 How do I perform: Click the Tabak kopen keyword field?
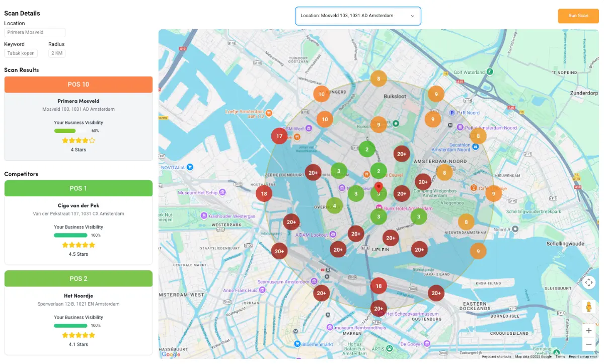click(21, 53)
